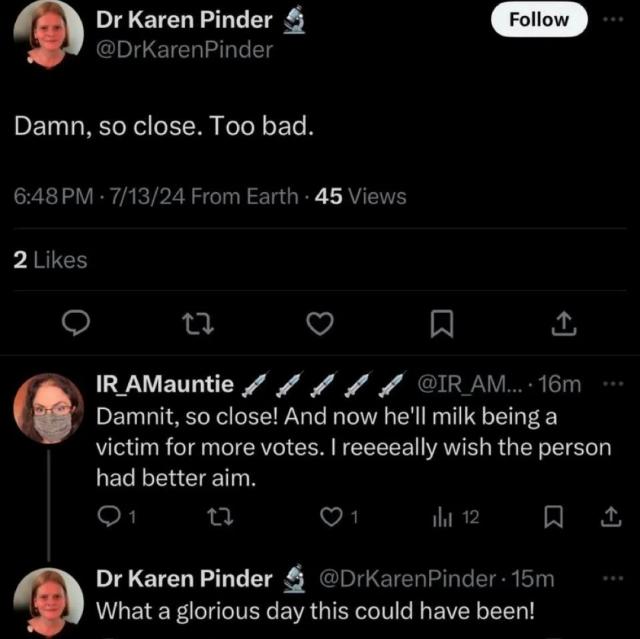Open Dr Karen Pinder's header profile picture

(46, 32)
